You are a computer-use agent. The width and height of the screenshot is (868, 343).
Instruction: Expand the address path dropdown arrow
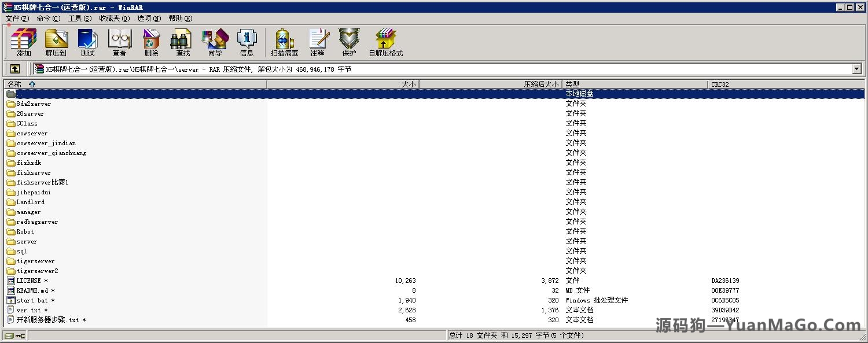tap(857, 69)
